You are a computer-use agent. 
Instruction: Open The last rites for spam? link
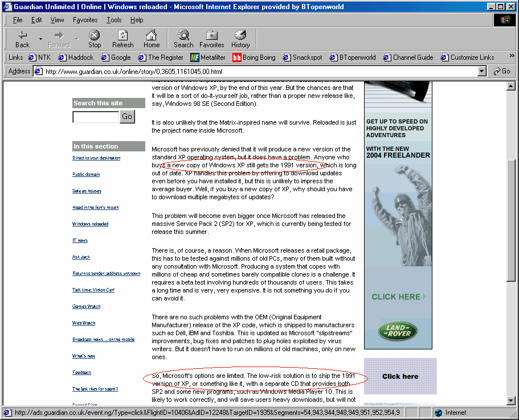click(x=95, y=389)
